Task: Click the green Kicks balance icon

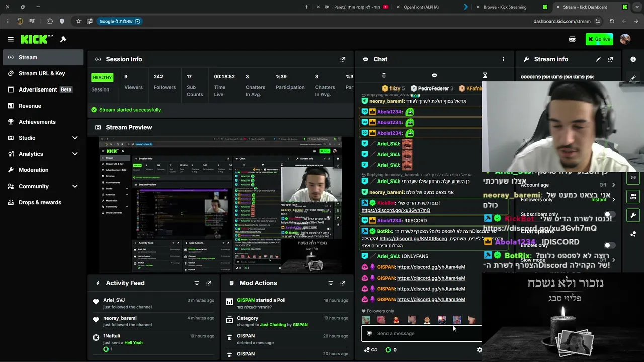Action: tap(388, 350)
